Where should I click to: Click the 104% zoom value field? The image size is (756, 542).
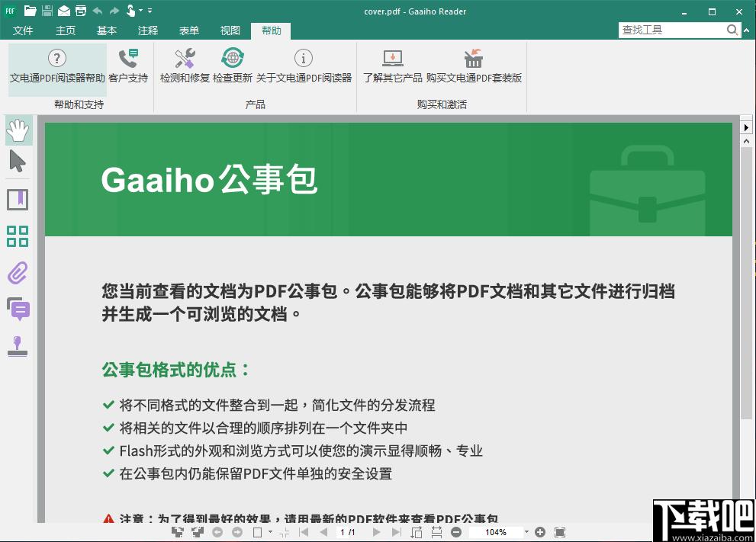(495, 532)
